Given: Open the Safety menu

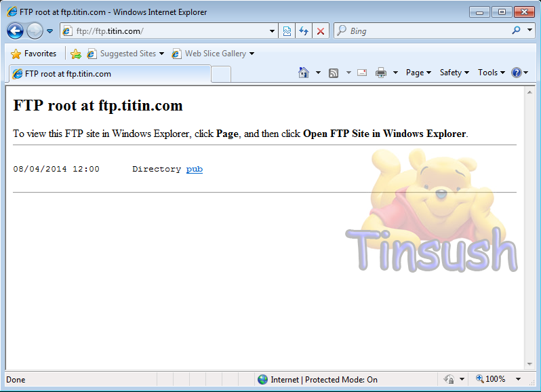Looking at the screenshot, I should (454, 73).
